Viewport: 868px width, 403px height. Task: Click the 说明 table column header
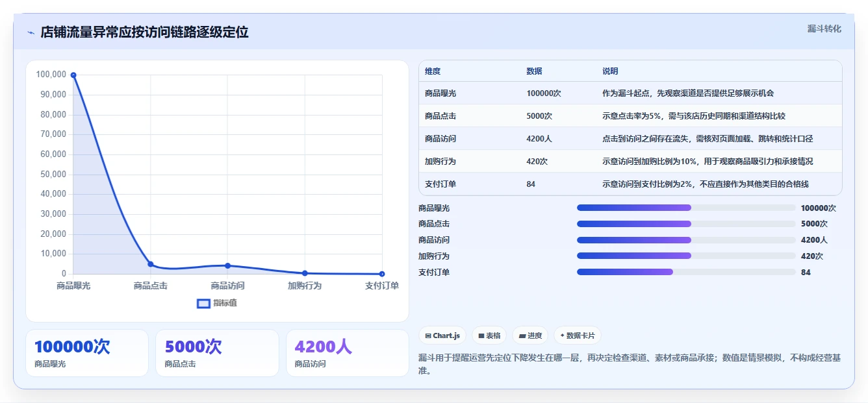[610, 71]
